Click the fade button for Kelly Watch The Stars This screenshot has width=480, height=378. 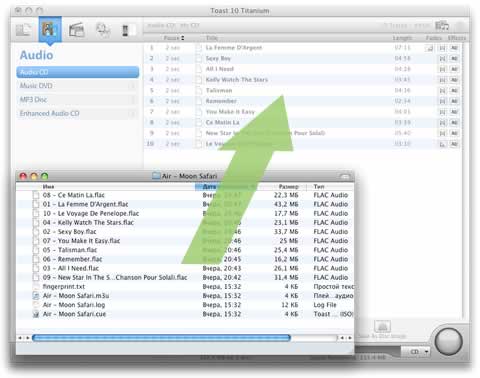[x=442, y=80]
